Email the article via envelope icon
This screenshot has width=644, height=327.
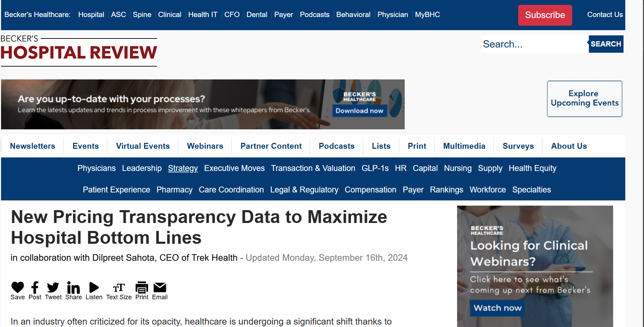pos(160,287)
